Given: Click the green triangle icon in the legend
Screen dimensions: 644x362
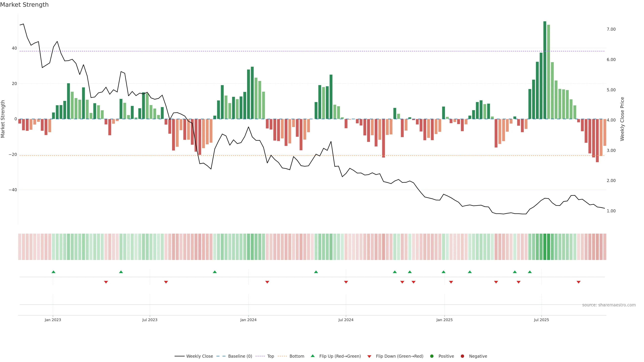Looking at the screenshot, I should tap(312, 356).
